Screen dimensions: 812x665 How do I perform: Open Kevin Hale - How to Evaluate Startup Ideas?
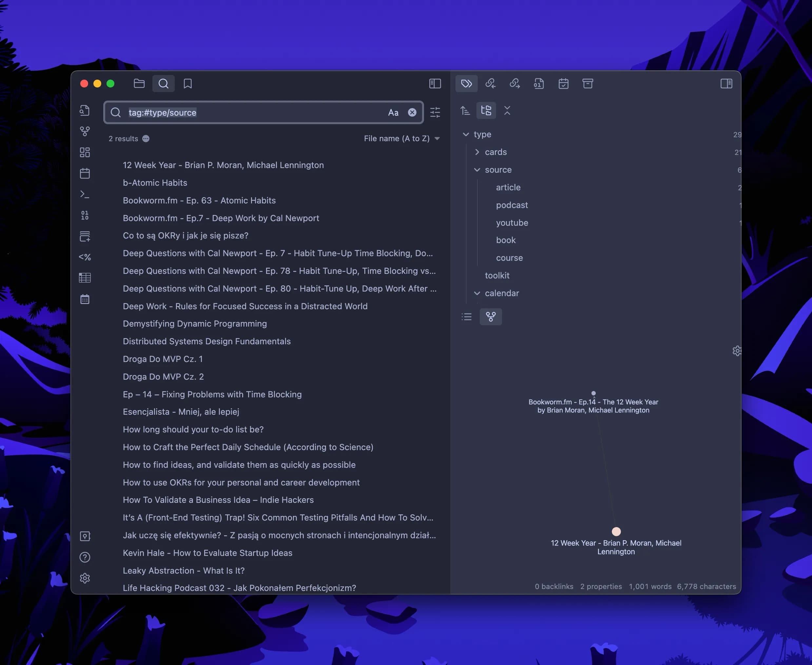point(207,553)
